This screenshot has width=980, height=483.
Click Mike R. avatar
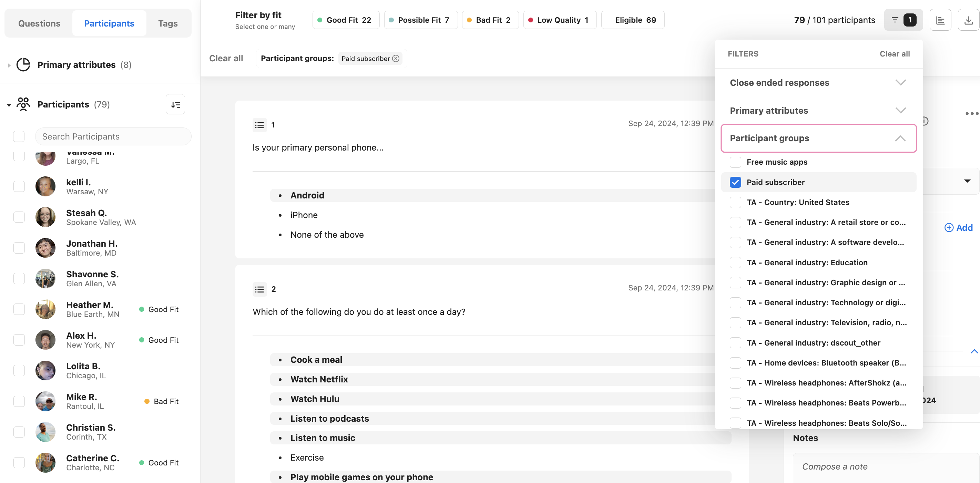[45, 401]
